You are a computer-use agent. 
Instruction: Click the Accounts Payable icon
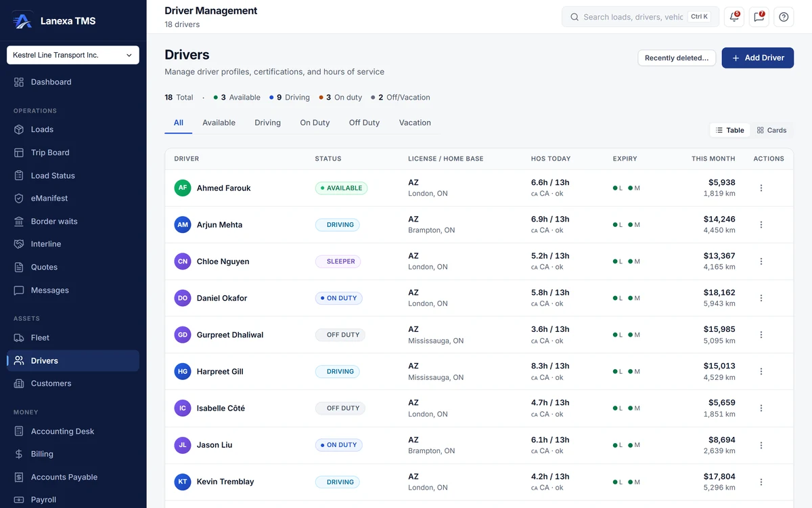coord(19,477)
